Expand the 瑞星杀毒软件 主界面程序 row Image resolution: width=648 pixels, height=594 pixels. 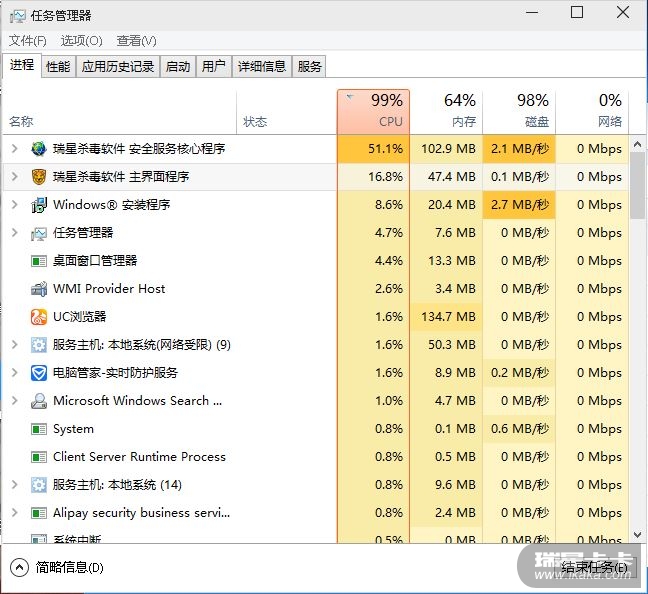14,177
